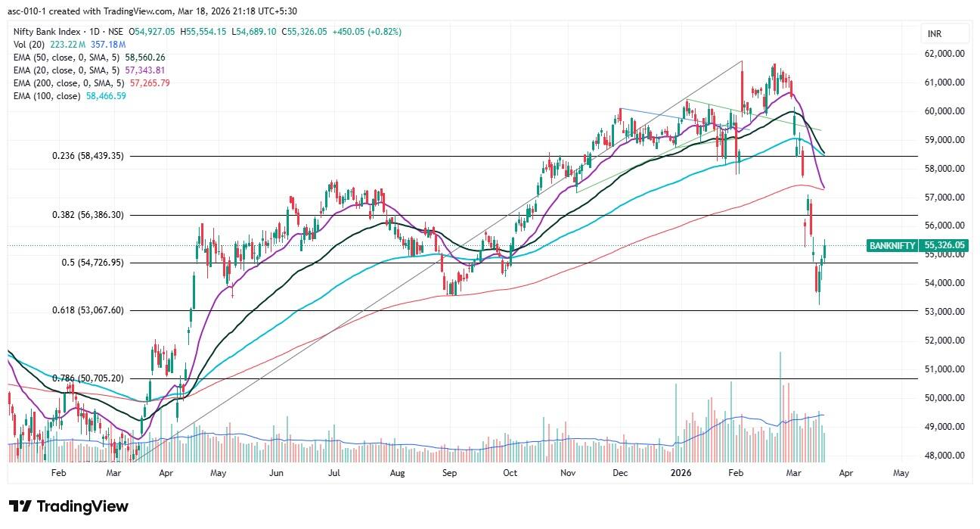Click the 50,000.00 price axis label
The width and height of the screenshot is (980, 529).
[943, 398]
